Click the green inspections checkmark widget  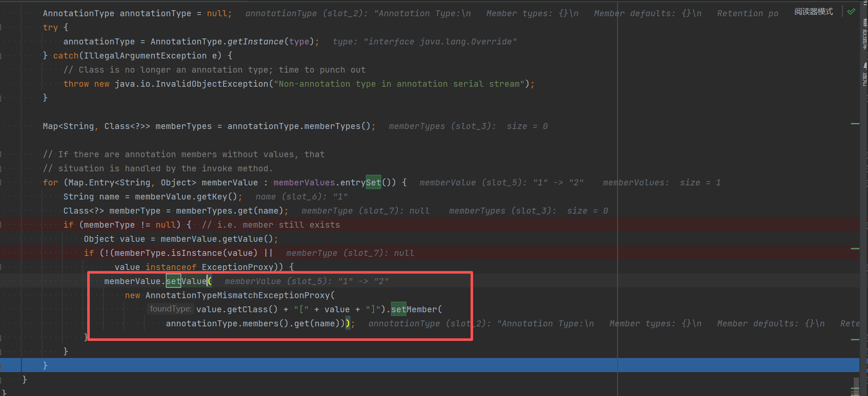pos(851,12)
